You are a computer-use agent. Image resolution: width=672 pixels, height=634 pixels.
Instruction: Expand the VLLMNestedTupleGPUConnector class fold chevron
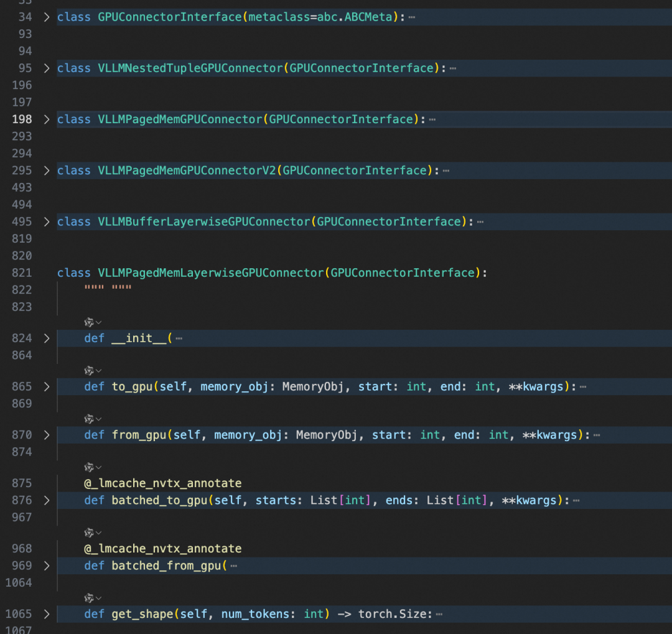[47, 68]
